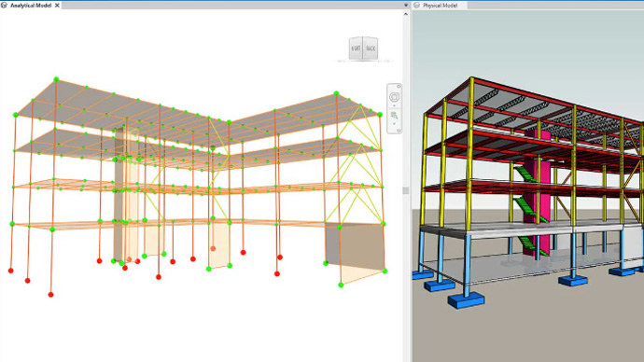
Task: Click the ViewCube RIGHT face
Action: click(x=356, y=48)
